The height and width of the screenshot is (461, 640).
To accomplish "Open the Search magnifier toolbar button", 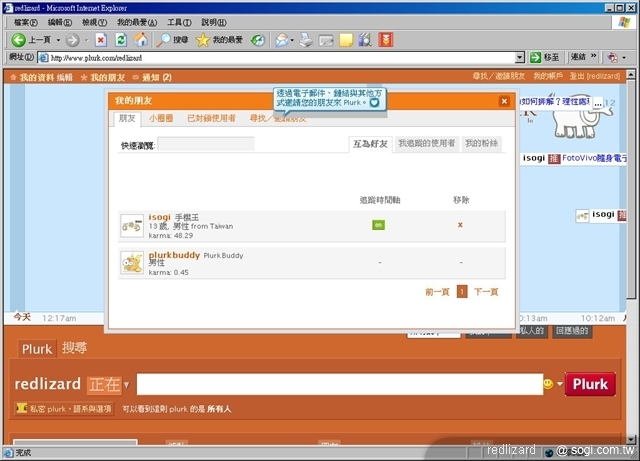I will [x=173, y=40].
